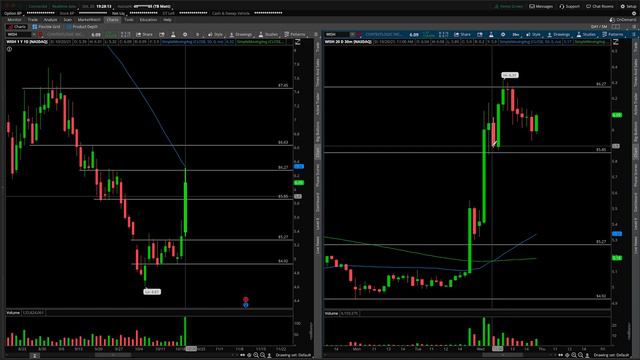Zoom out on the left chart
Viewport: 640px width, 360px height.
[x=262, y=356]
